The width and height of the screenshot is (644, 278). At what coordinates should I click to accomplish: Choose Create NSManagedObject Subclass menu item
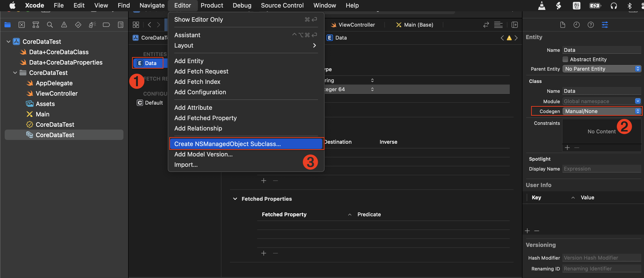[x=227, y=144]
